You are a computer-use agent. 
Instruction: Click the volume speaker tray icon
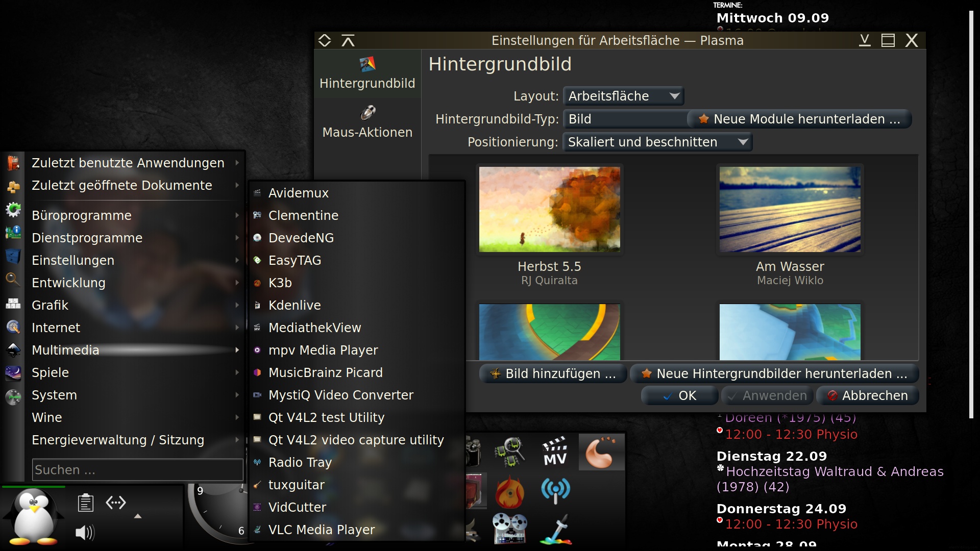click(x=85, y=533)
